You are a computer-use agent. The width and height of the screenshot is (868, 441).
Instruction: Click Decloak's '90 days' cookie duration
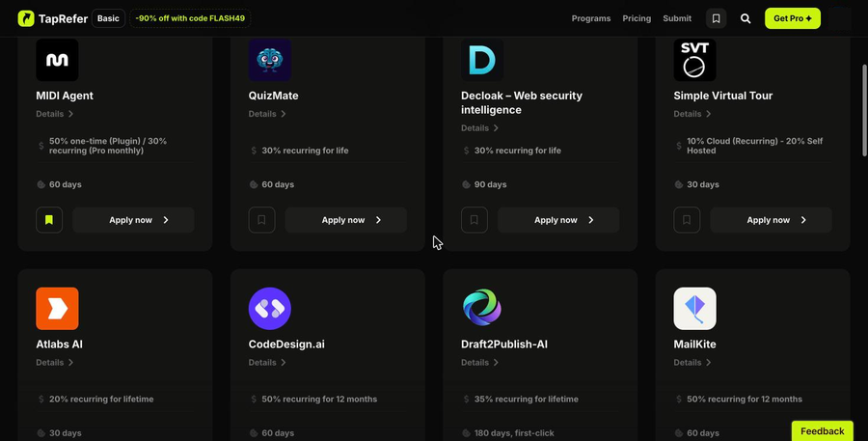(x=491, y=184)
